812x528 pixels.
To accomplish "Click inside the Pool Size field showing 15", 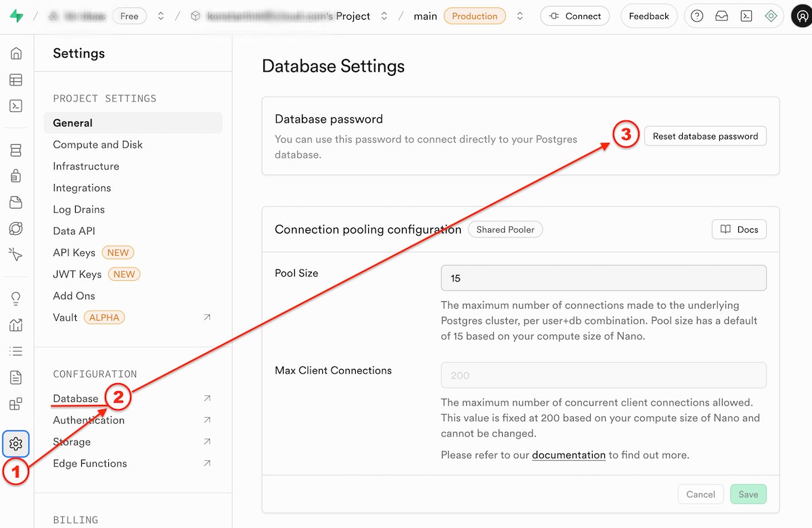I will pos(603,278).
